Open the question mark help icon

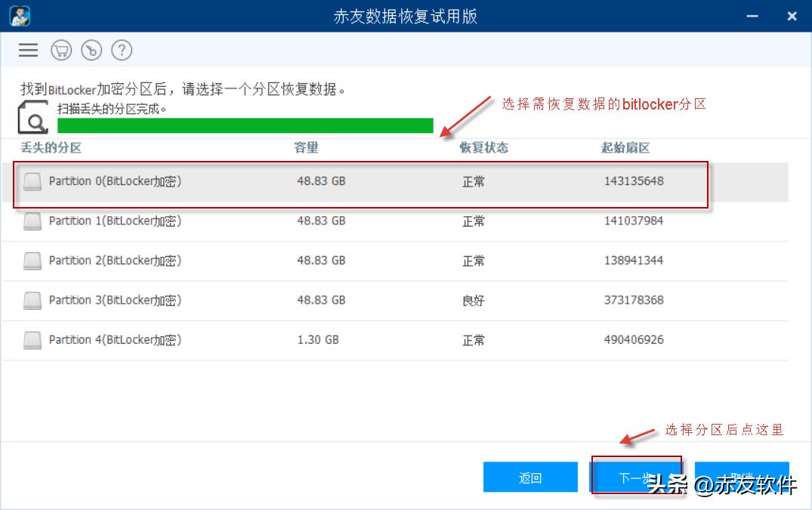tap(121, 50)
